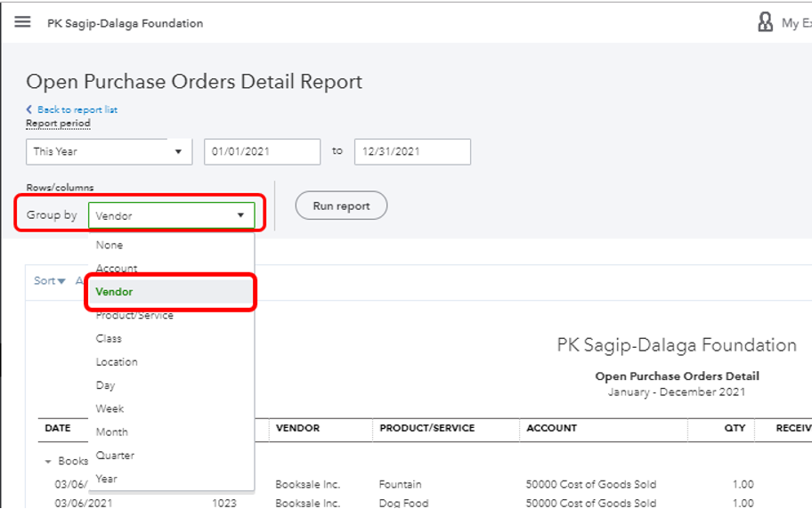Click the PK Sagip-Dalaga Foundation header name
812x517 pixels.
click(126, 23)
